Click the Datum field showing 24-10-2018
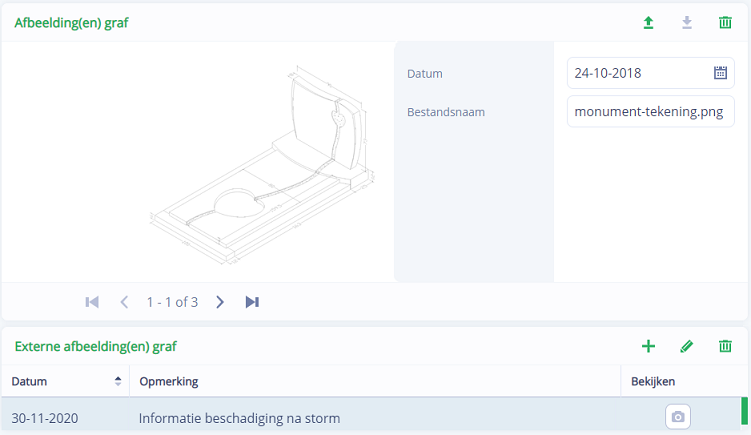The width and height of the screenshot is (751, 435). coord(636,73)
